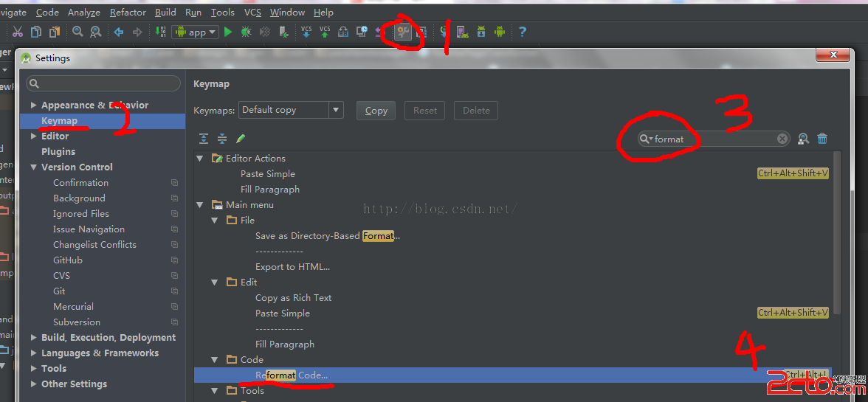This screenshot has width=868, height=402.
Task: Click the VCS update project icon
Action: tap(306, 32)
